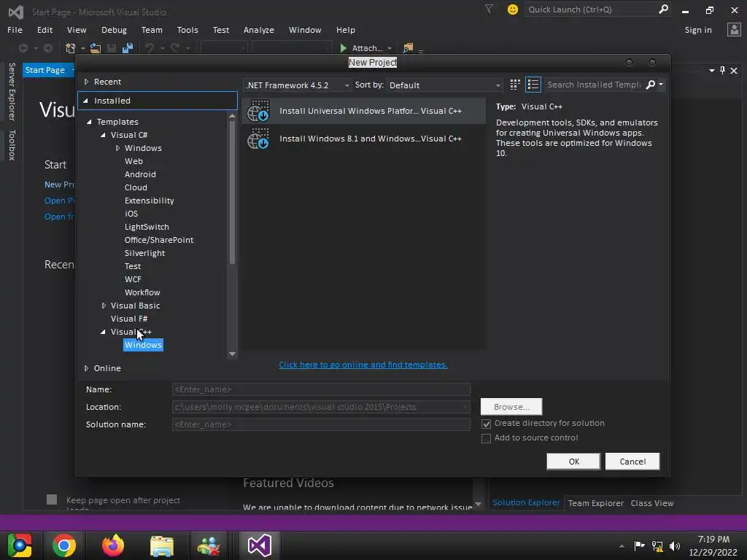The width and height of the screenshot is (747, 560).
Task: Toggle Create directory for solution checkbox
Action: point(486,424)
